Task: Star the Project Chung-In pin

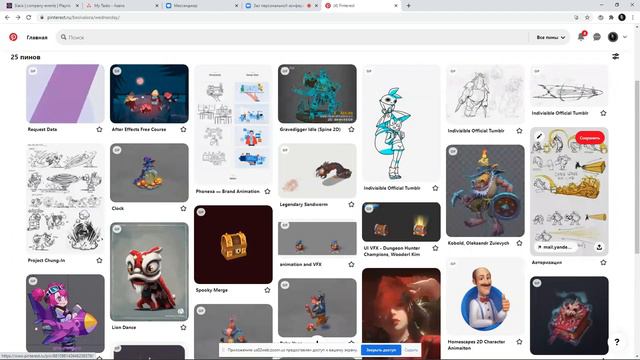Action: pyautogui.click(x=99, y=260)
